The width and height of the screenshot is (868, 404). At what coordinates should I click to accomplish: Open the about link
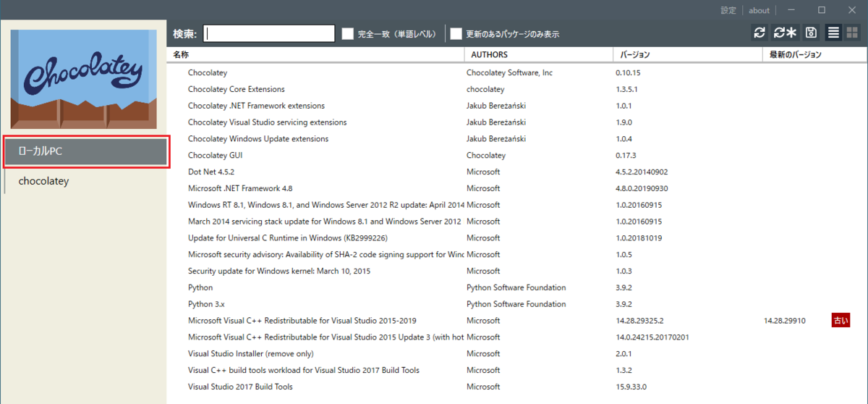[x=759, y=10]
